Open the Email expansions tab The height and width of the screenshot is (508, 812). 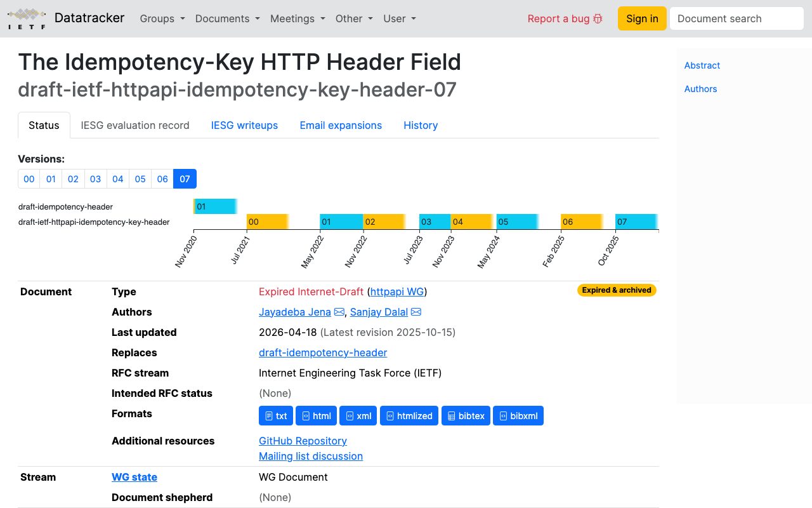tap(341, 125)
